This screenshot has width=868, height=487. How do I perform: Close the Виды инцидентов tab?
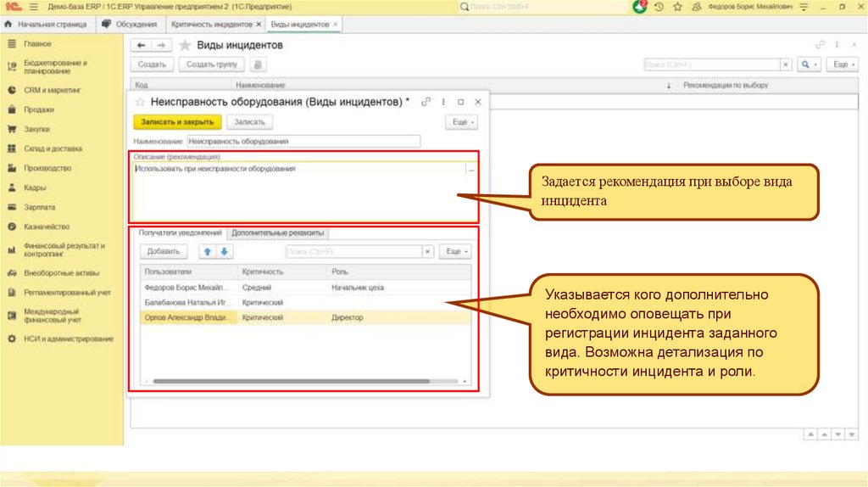(336, 25)
